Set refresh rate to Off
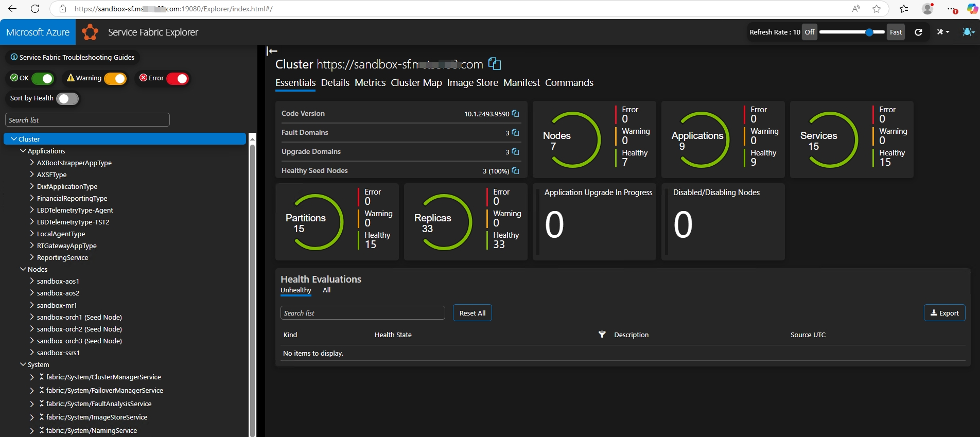The image size is (980, 437). point(810,32)
